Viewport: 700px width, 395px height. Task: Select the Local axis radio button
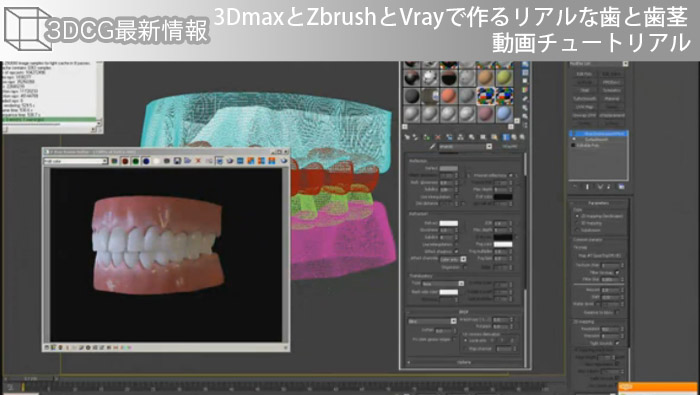(466, 341)
